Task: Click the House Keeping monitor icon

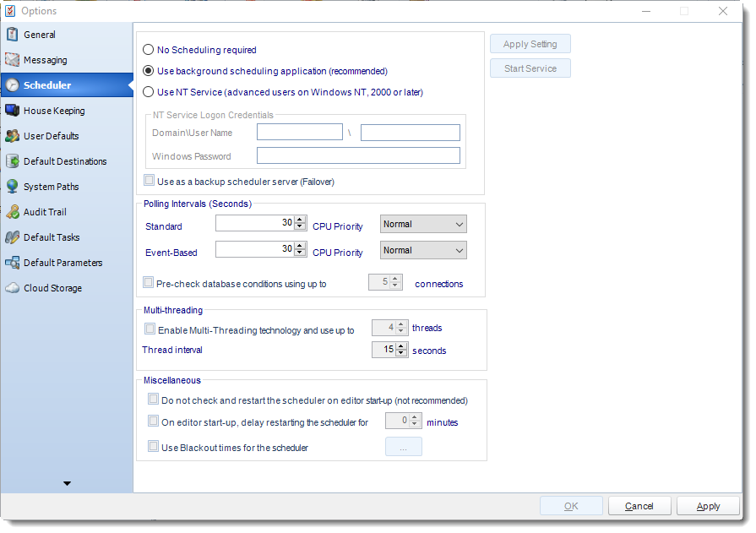Action: click(12, 111)
